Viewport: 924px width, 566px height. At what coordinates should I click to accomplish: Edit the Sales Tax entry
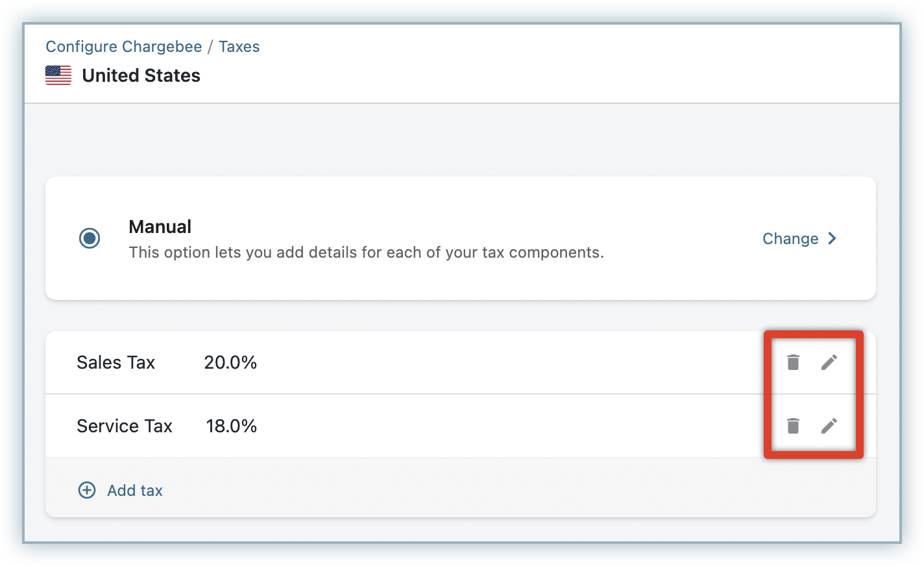coord(829,362)
